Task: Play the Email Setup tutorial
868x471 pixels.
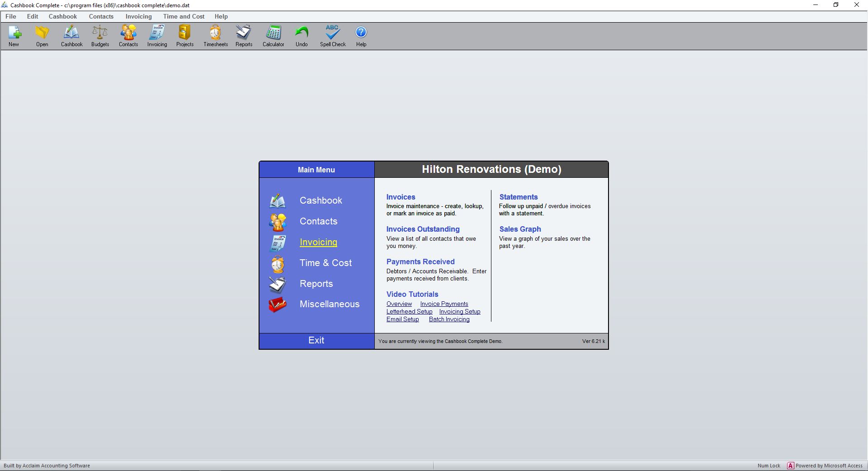Action: (403, 319)
